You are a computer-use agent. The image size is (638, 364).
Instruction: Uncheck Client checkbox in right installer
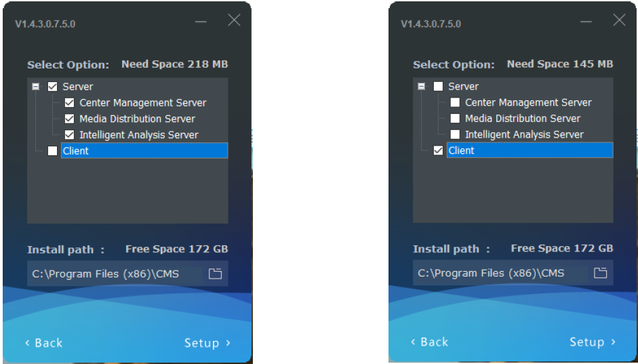(x=438, y=150)
